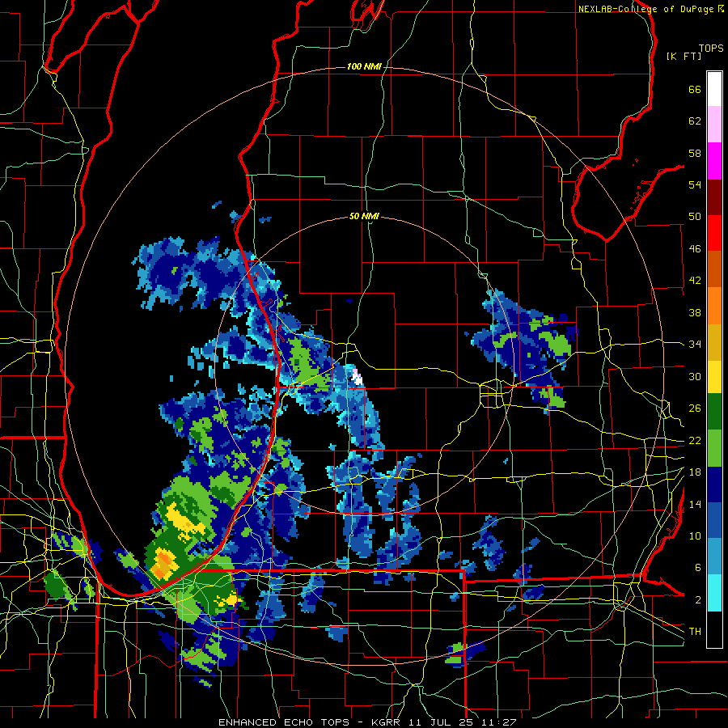Click the gold legend swatch
Viewport: 728px width, 728px height.
tap(714, 342)
